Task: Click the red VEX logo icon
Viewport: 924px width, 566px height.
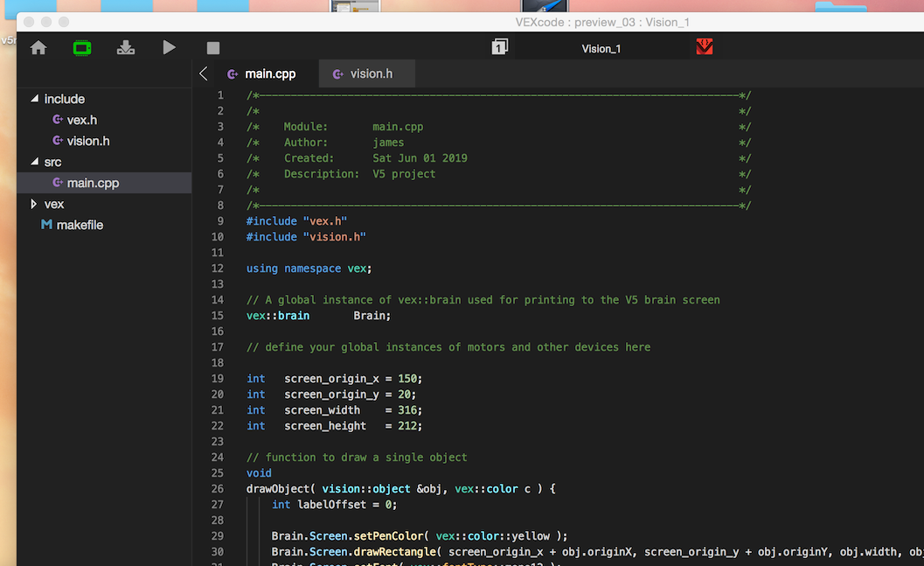Action: (x=705, y=47)
